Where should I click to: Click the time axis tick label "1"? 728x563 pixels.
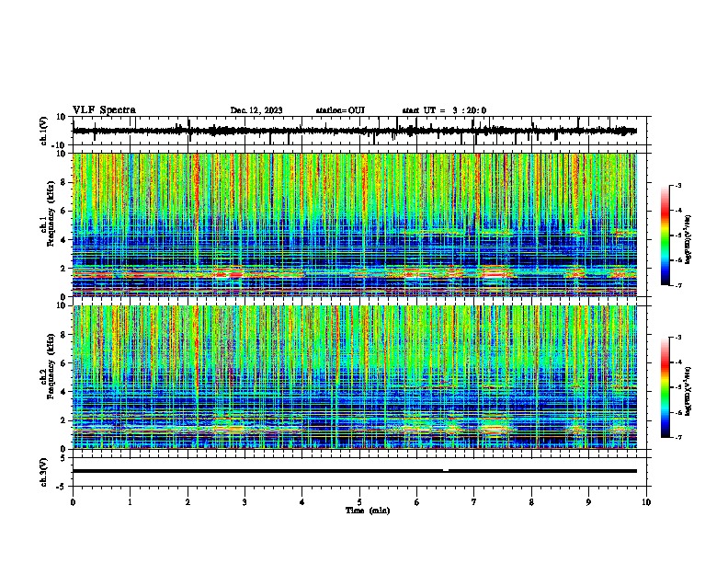point(130,502)
